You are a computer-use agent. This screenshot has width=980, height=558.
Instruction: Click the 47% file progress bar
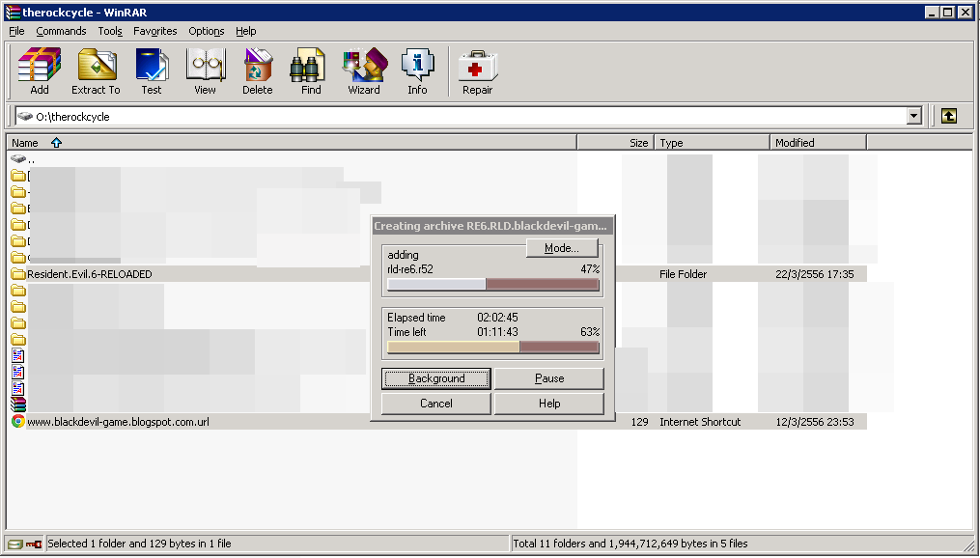tap(493, 285)
